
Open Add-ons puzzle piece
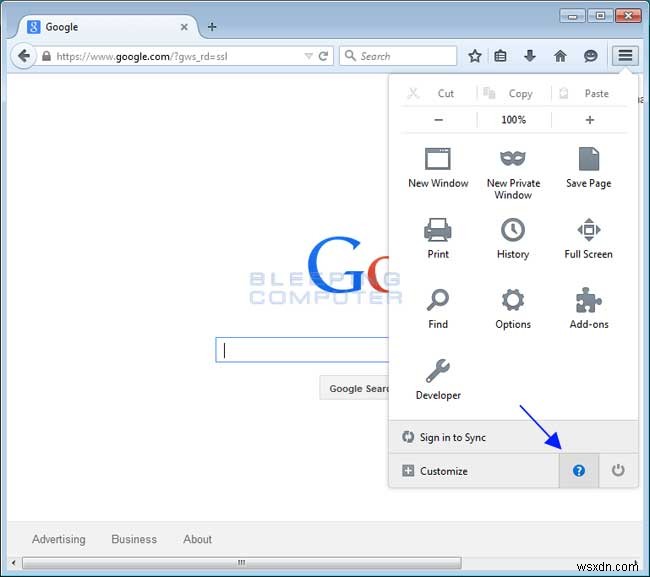tap(589, 309)
